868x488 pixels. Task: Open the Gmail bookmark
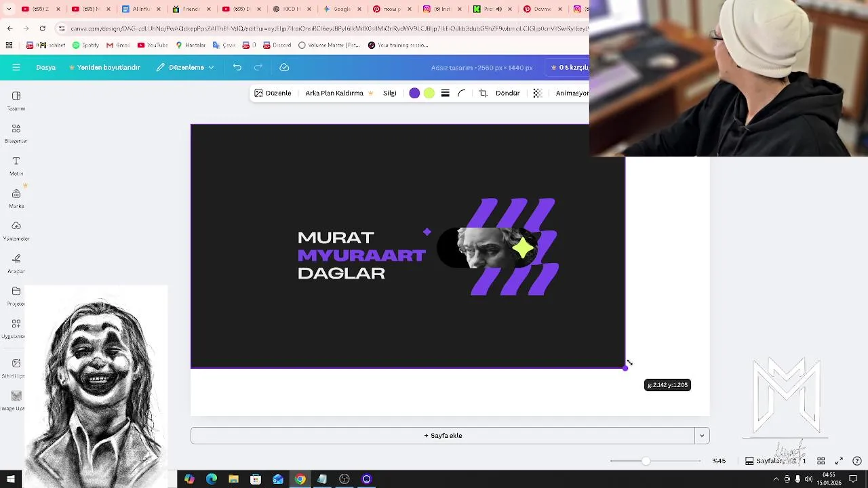118,45
